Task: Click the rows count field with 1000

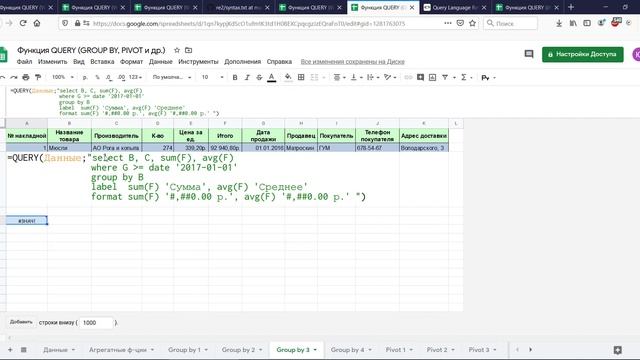Action: pos(96,322)
